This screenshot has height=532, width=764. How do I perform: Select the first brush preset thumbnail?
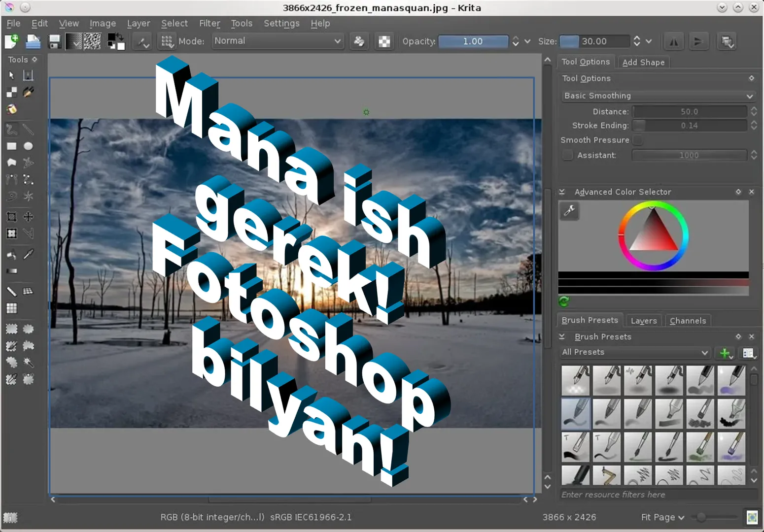pyautogui.click(x=576, y=380)
